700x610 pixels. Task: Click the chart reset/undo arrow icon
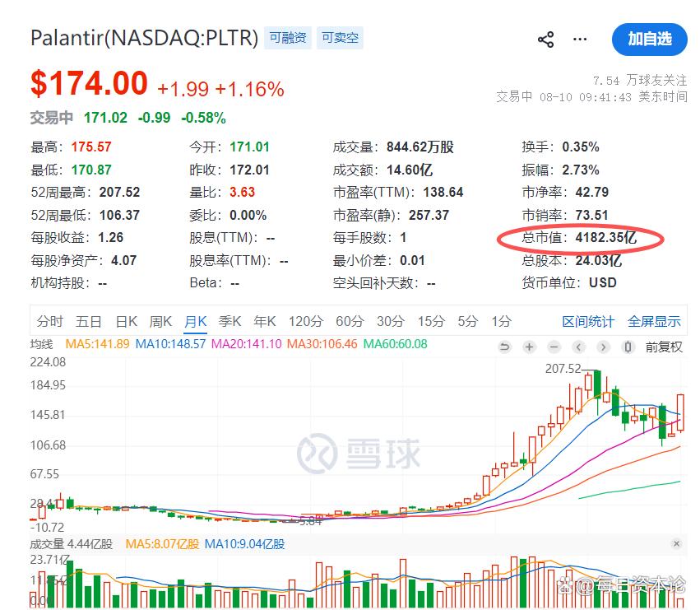504,347
